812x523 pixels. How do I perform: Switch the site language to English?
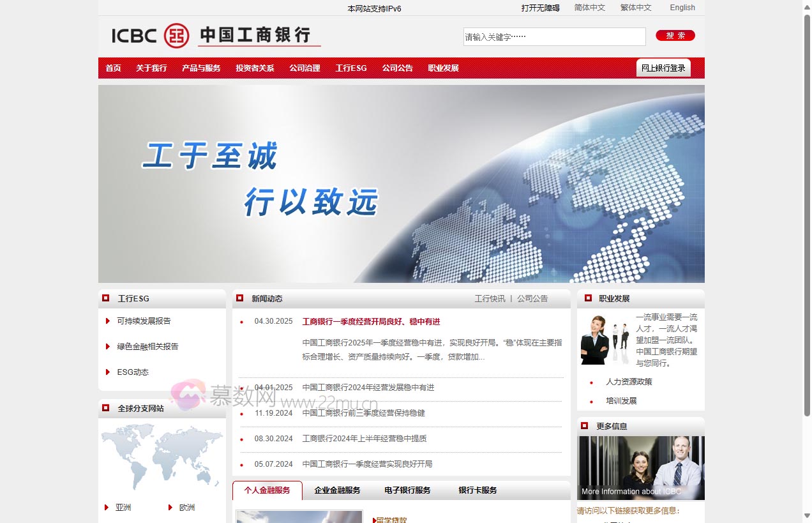682,8
